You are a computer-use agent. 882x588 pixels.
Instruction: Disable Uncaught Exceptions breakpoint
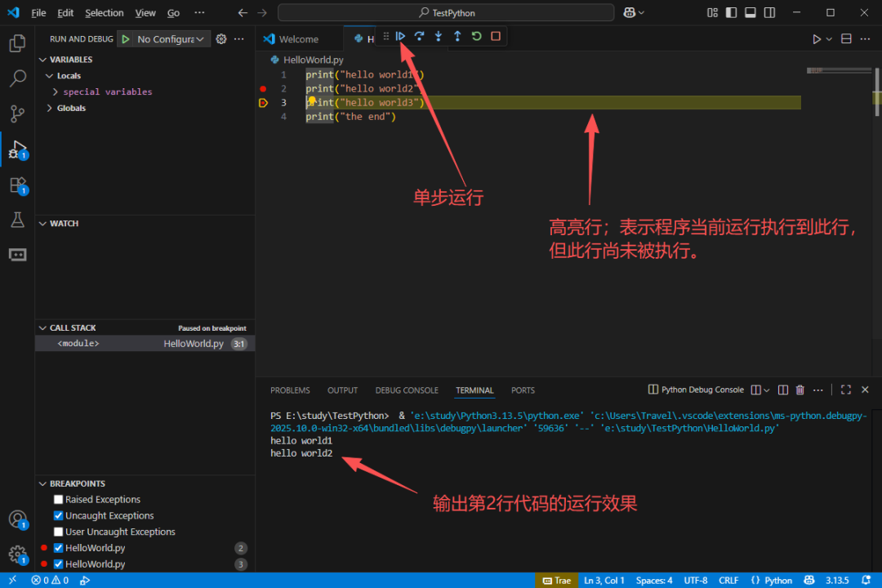click(59, 515)
